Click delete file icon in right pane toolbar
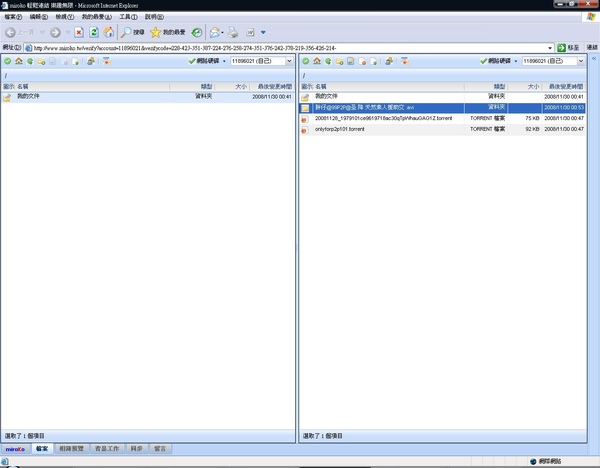The image size is (600, 468). click(362, 61)
